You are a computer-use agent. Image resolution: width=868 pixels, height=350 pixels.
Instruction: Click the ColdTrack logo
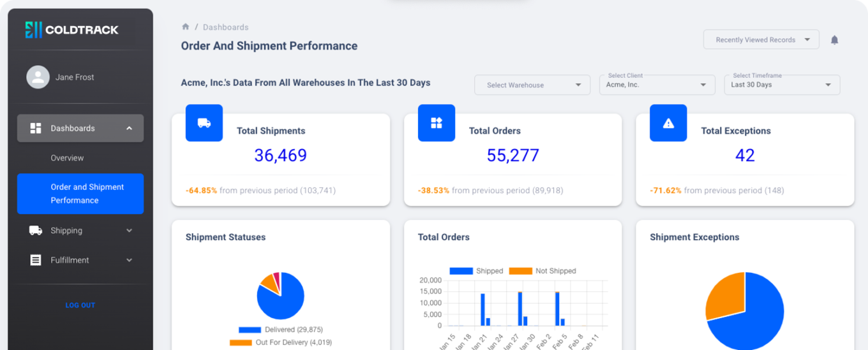(71, 29)
